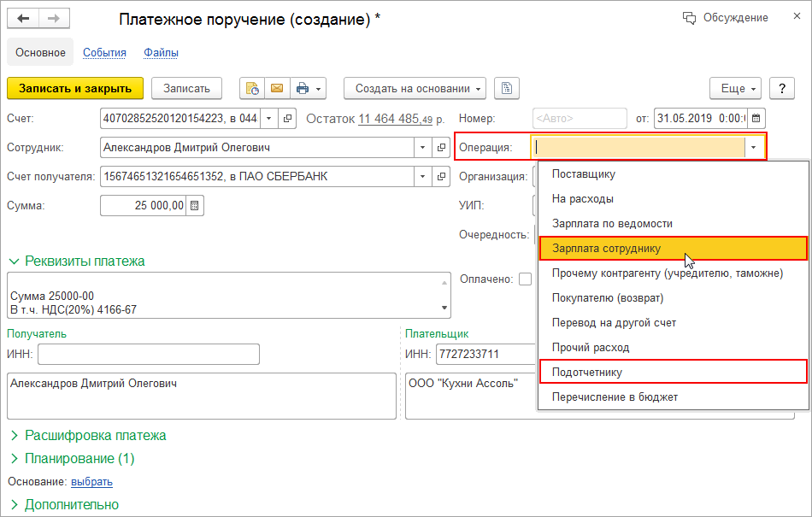Image resolution: width=812 pixels, height=517 pixels.
Task: Expand the Сотрудник dropdown list
Action: pos(422,148)
